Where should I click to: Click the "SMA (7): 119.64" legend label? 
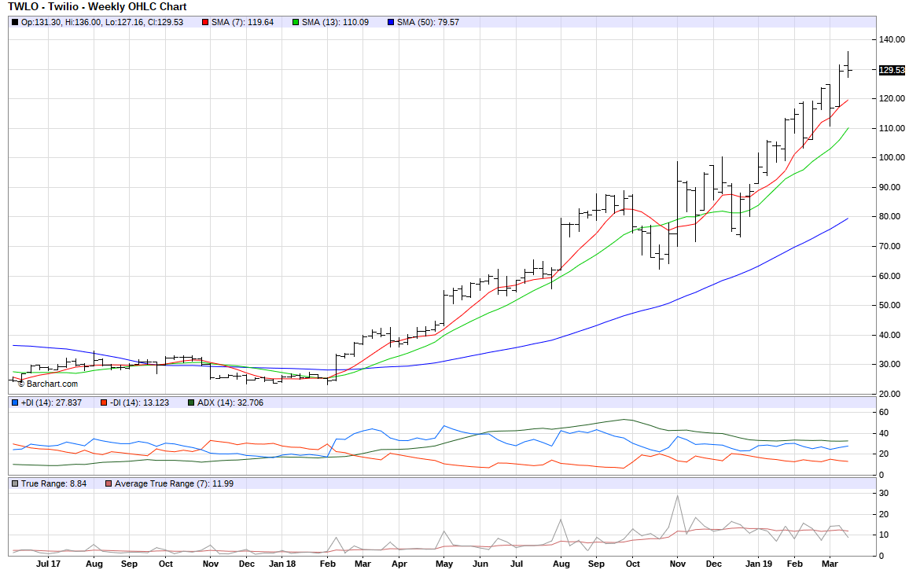(242, 23)
